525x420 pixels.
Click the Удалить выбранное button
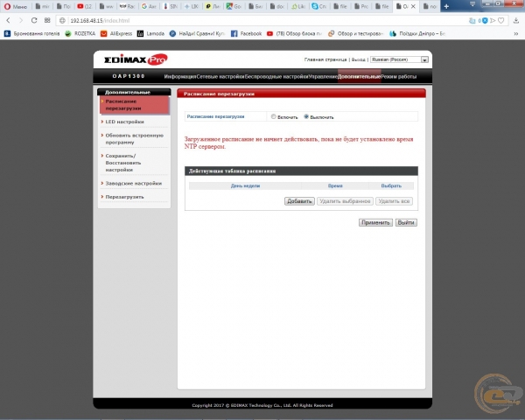click(345, 201)
